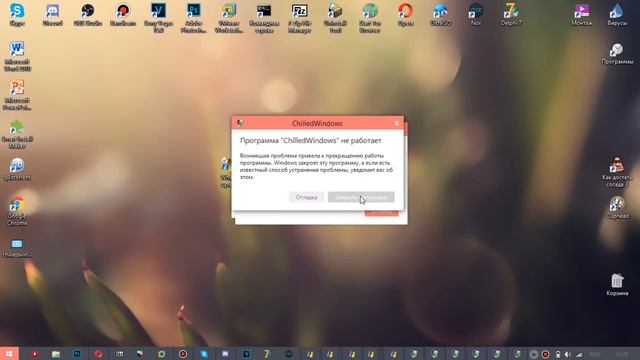This screenshot has width=640, height=360.
Task: Click the close program button in the ChilledWindows dialog
Action: (361, 197)
